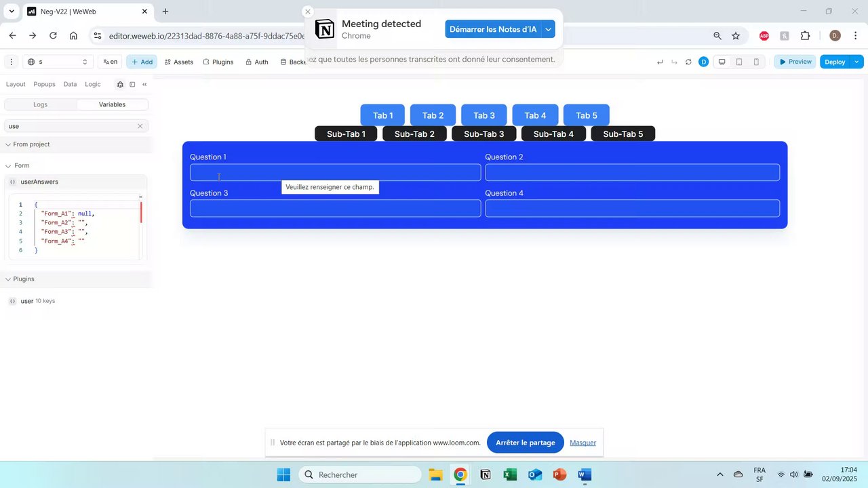Toggle the panel layout icon beside debug
Screen dimensions: 868x488
click(x=132, y=85)
